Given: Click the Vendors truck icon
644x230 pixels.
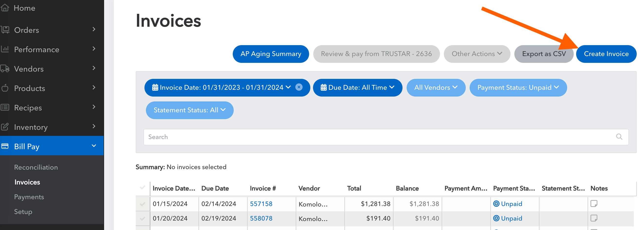Looking at the screenshot, I should pos(5,69).
